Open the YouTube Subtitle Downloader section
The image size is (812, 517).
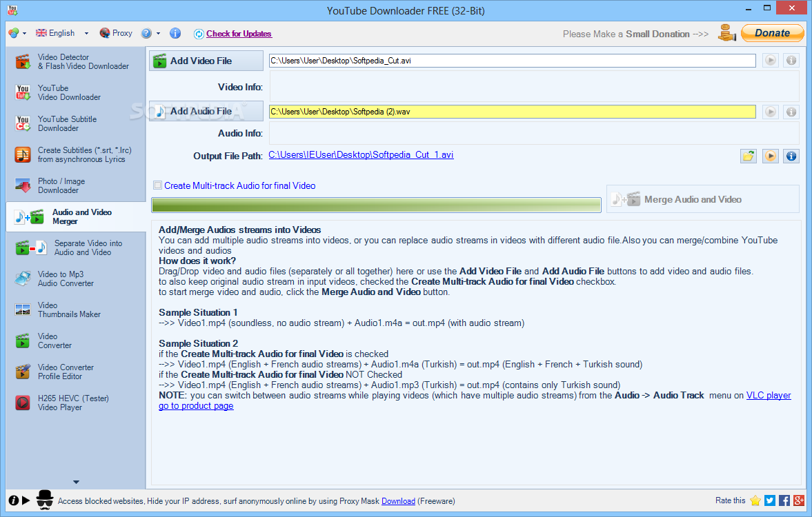point(76,123)
